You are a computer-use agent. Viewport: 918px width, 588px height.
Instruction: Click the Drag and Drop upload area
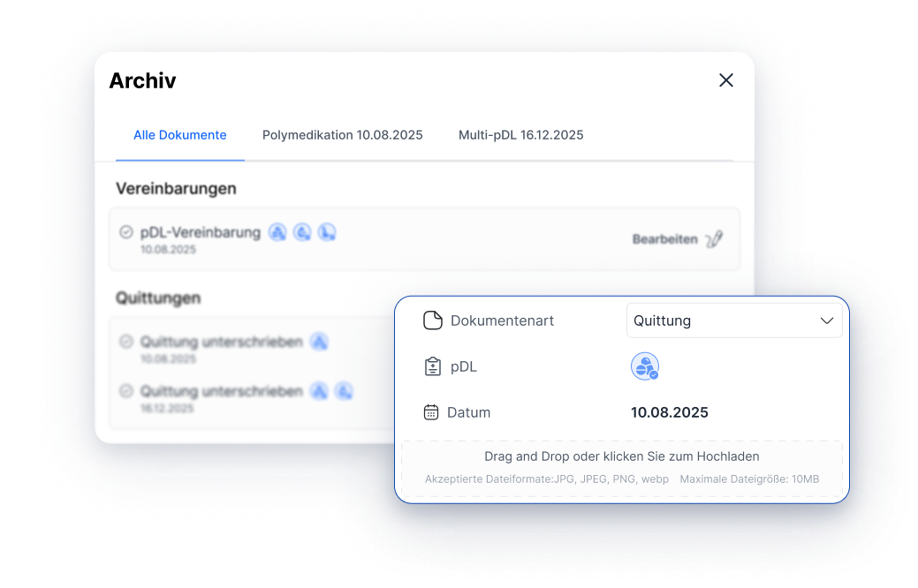621,467
